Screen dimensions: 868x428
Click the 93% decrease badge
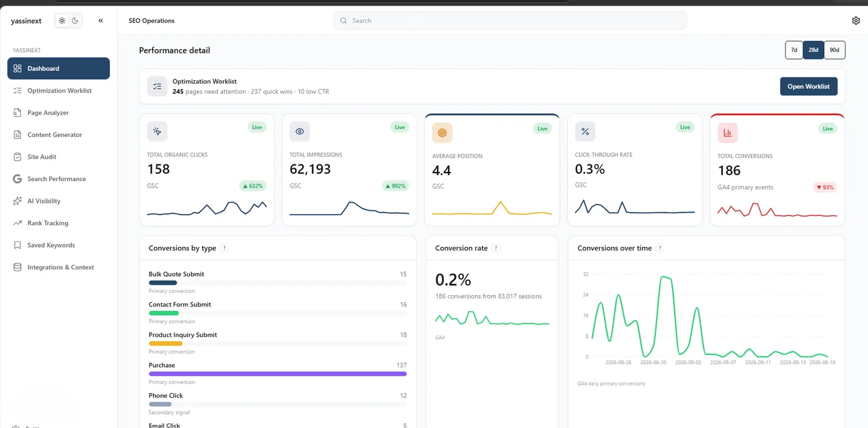tap(825, 187)
